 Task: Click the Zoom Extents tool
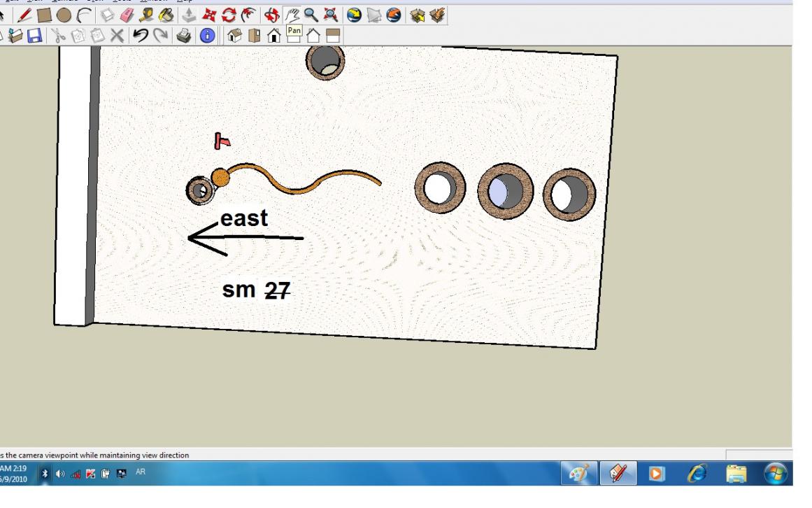pyautogui.click(x=329, y=15)
